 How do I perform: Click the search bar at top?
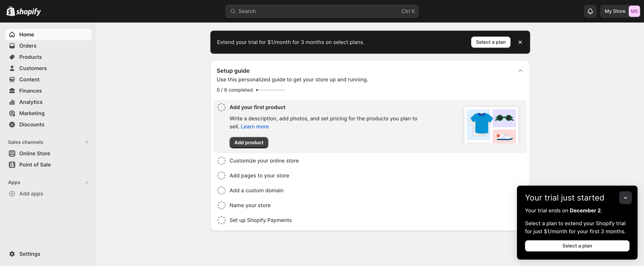click(322, 11)
